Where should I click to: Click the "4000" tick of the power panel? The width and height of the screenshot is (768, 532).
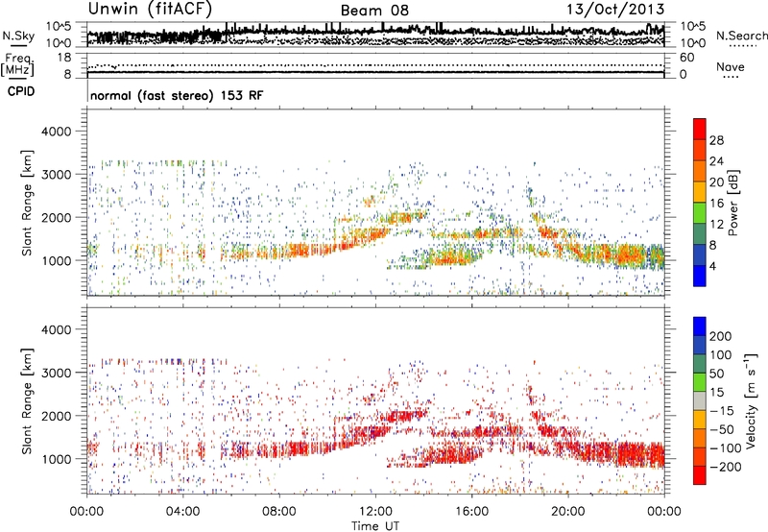(x=56, y=132)
